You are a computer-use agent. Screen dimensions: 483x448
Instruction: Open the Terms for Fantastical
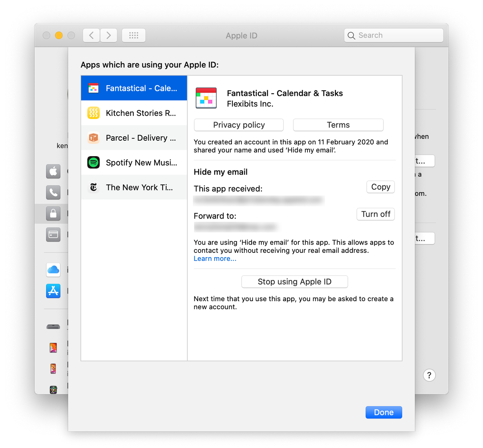(338, 125)
